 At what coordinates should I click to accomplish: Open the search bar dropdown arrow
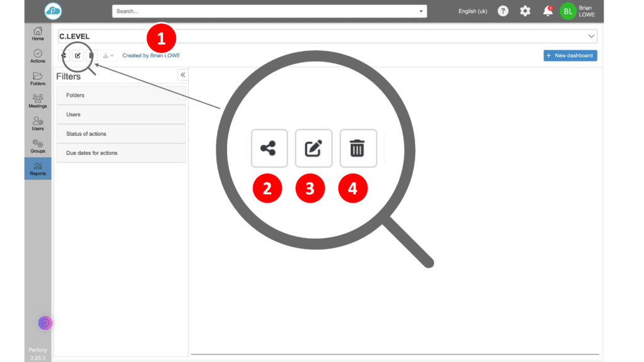point(421,11)
